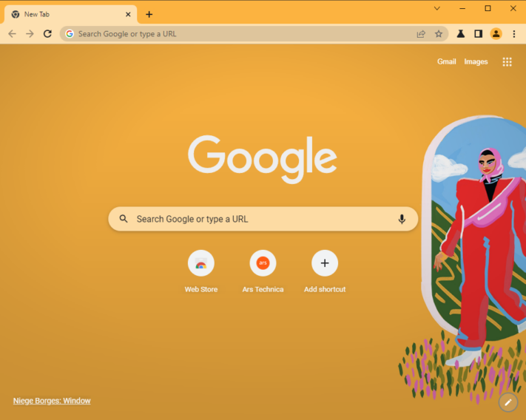Open the share this page icon
Image resolution: width=526 pixels, height=420 pixels.
(x=421, y=34)
